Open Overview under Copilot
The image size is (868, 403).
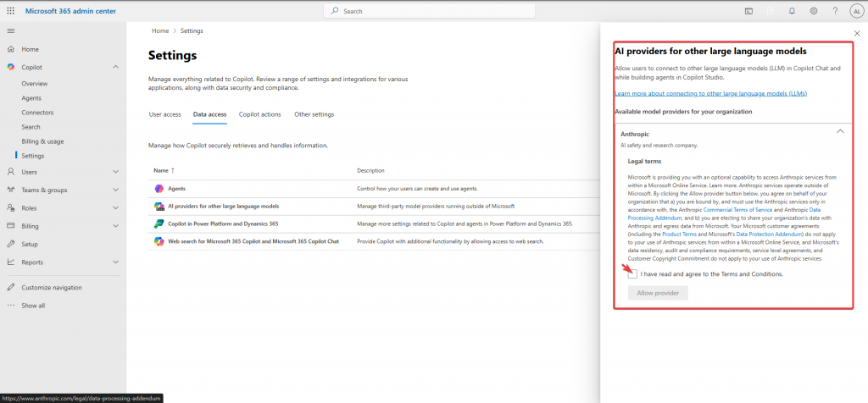pyautogui.click(x=34, y=84)
